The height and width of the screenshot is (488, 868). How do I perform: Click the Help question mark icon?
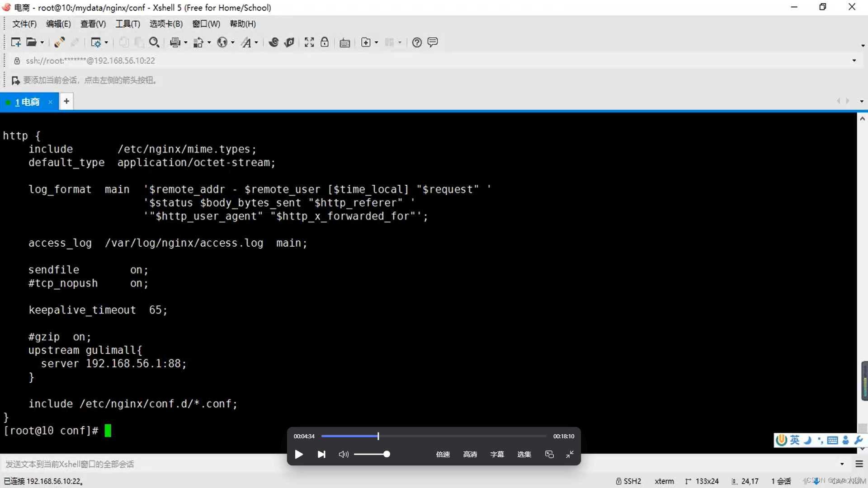(417, 42)
